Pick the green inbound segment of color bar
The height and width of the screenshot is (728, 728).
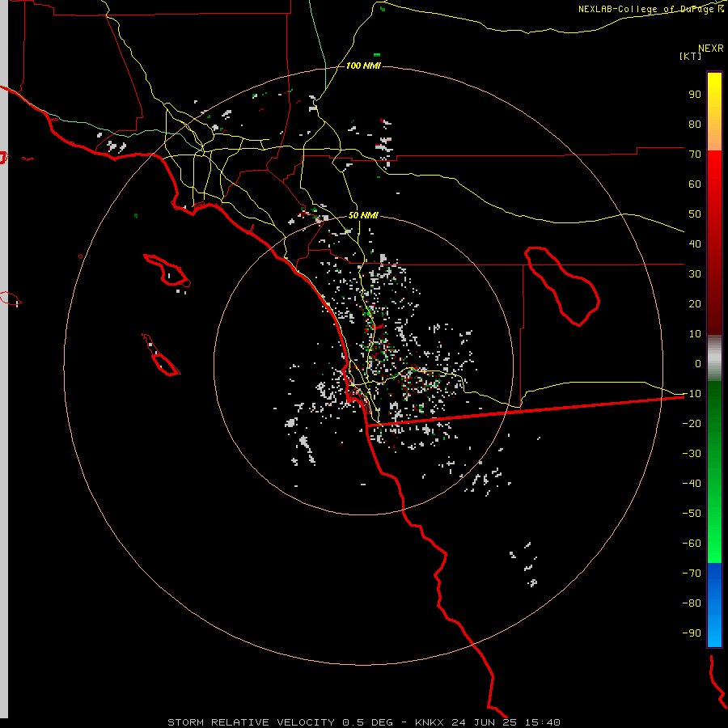(x=714, y=472)
